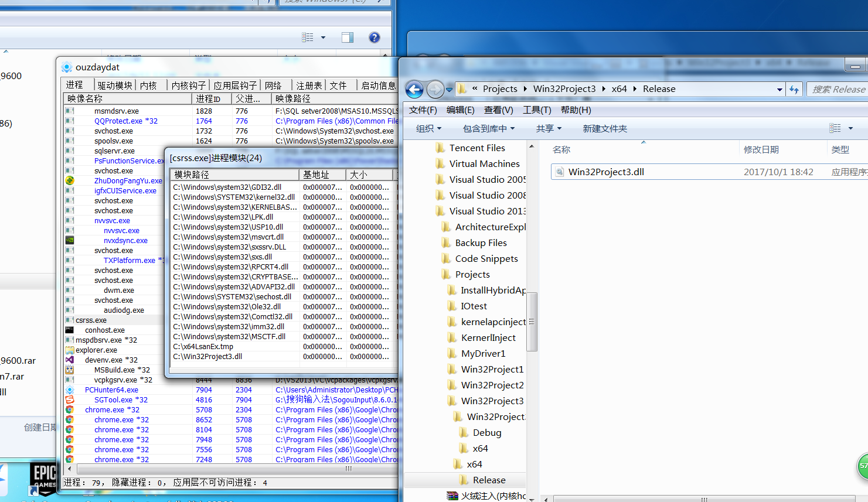868x502 pixels.
Task: Open the 共享 dropdown menu
Action: click(x=549, y=129)
